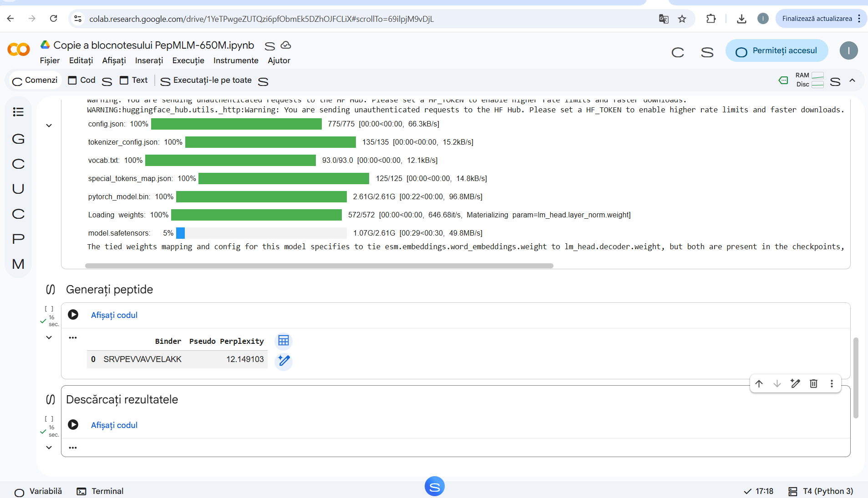
Task: Collapse the output of the model download cell
Action: click(x=49, y=126)
